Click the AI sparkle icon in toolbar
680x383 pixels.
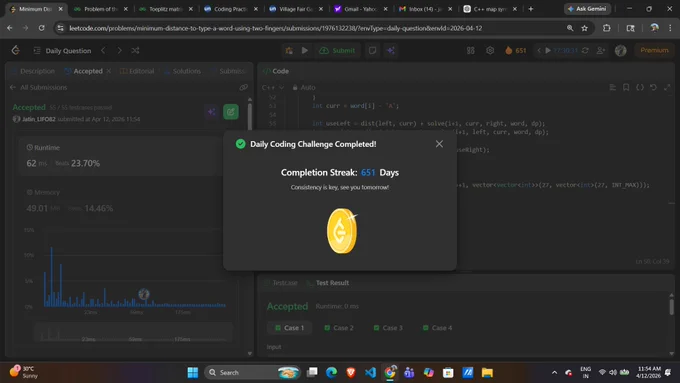click(x=391, y=51)
